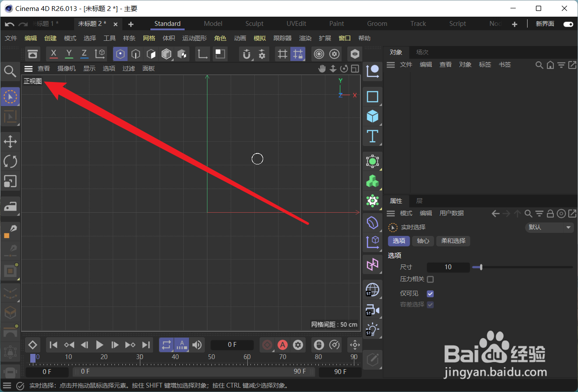Open the viewport hamburger menu
The height and width of the screenshot is (392, 578).
click(28, 68)
